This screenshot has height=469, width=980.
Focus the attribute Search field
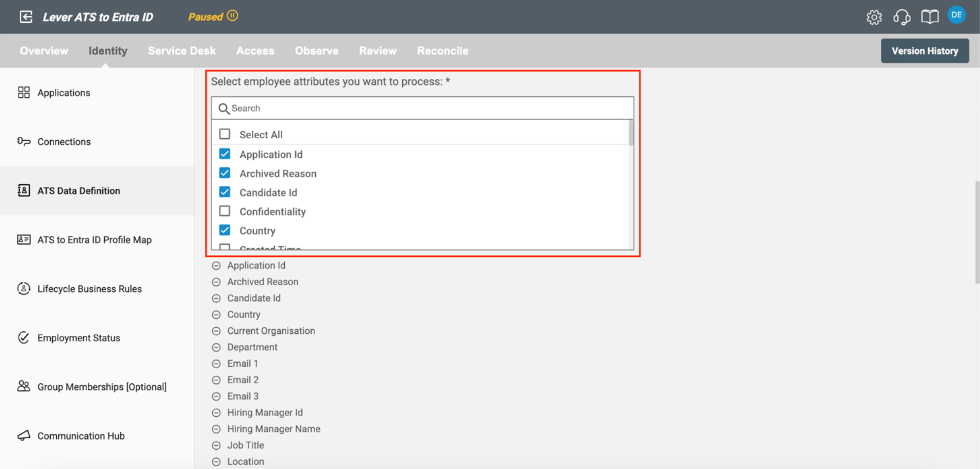click(426, 108)
